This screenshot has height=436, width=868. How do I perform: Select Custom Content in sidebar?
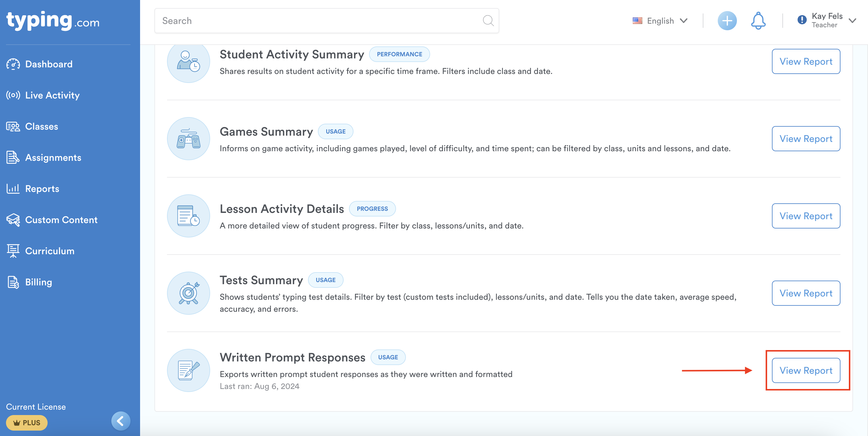coord(61,220)
